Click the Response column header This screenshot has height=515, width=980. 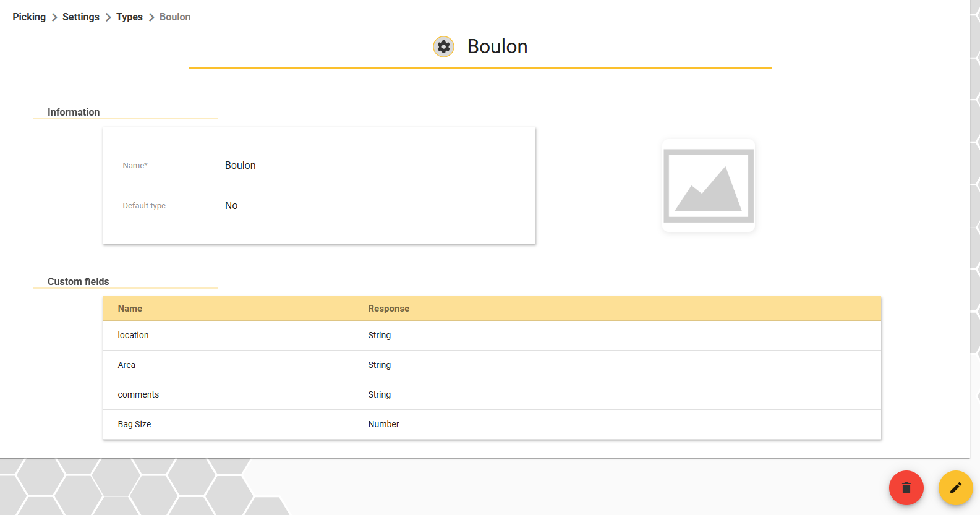pyautogui.click(x=388, y=309)
